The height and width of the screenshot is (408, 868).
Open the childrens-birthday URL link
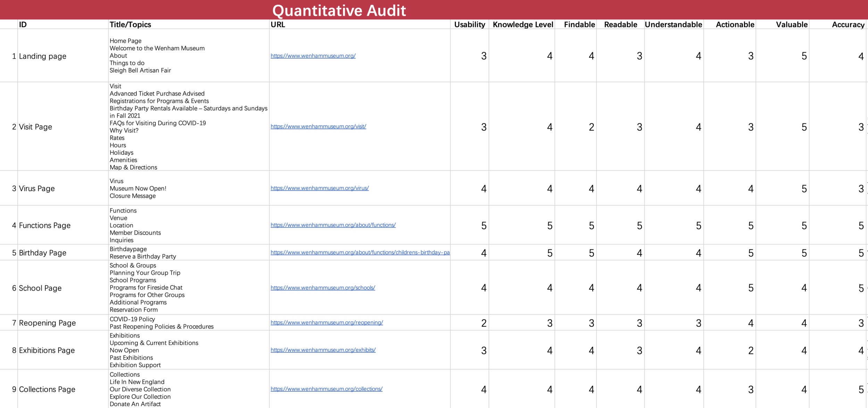[x=360, y=253]
